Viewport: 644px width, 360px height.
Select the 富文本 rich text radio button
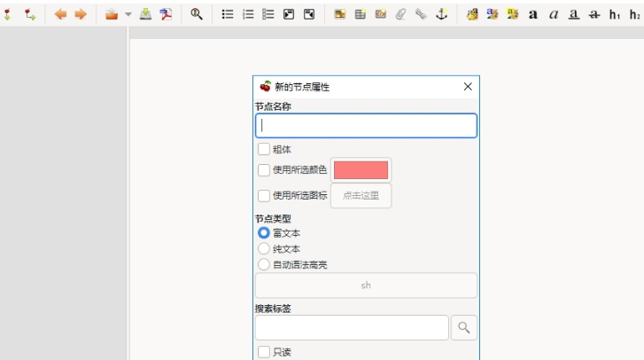pyautogui.click(x=264, y=233)
